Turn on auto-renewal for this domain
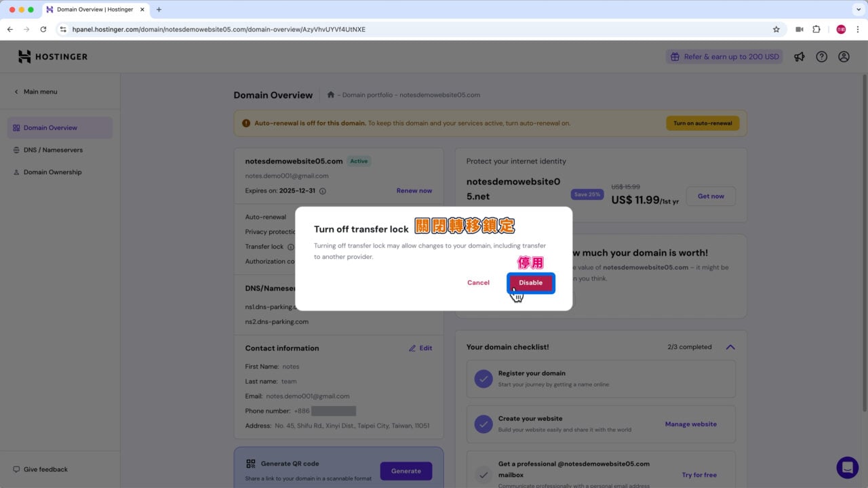The height and width of the screenshot is (488, 868). coord(703,123)
